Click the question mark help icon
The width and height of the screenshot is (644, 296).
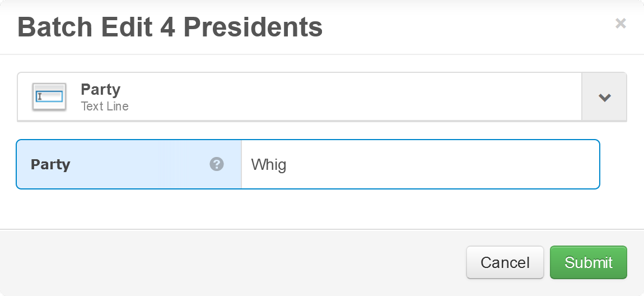tap(217, 164)
